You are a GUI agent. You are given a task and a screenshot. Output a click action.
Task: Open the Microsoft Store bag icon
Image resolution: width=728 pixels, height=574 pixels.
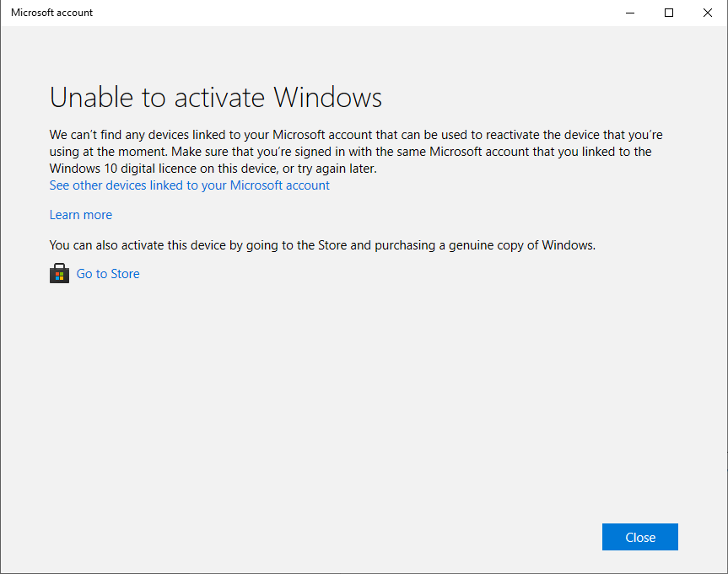[59, 273]
